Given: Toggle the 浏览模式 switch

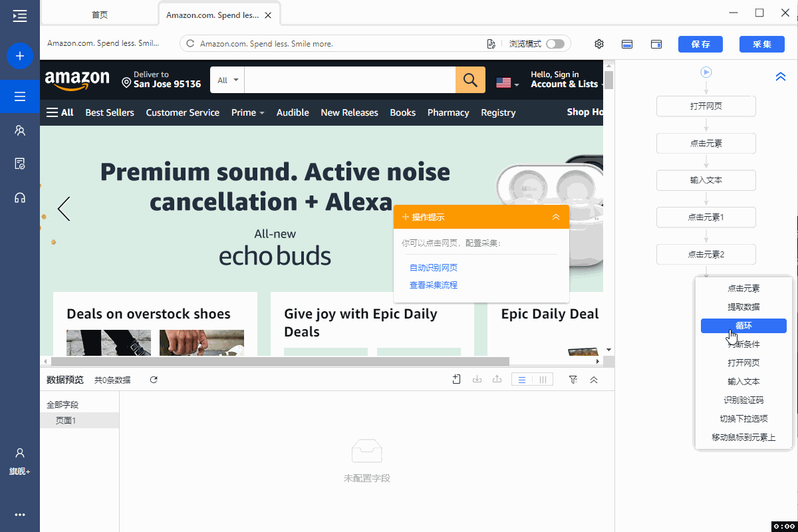Looking at the screenshot, I should click(555, 44).
